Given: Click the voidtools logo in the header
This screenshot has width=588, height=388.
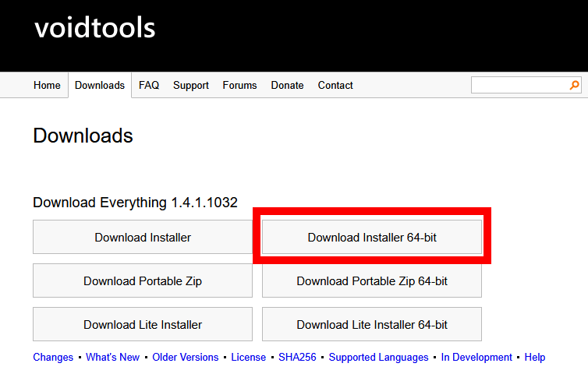Looking at the screenshot, I should tap(94, 28).
